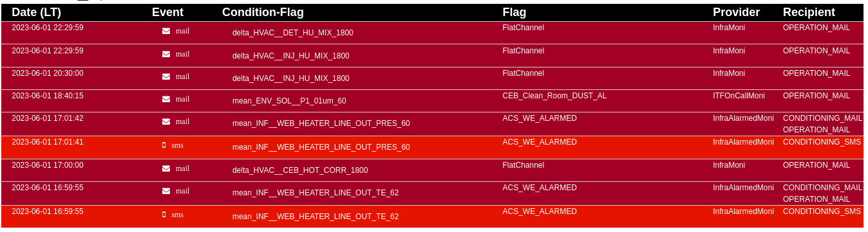This screenshot has height=232, width=868.
Task: Click the Recipient column header
Action: click(809, 12)
